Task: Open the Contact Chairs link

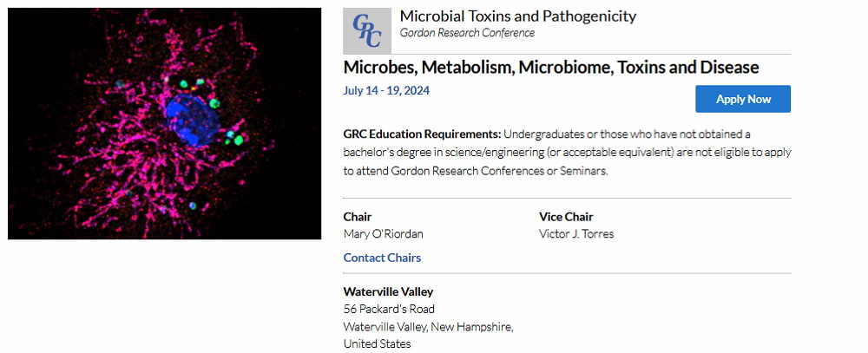Action: [x=382, y=258]
